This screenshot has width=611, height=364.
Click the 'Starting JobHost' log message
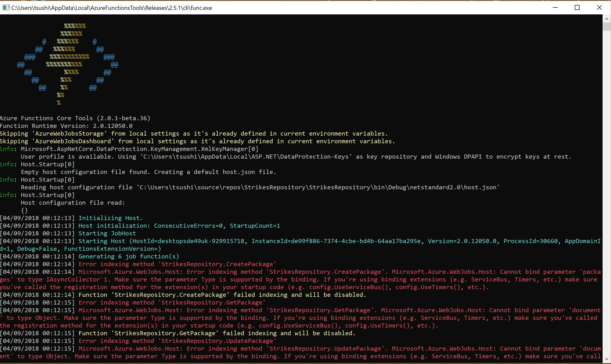(x=107, y=233)
